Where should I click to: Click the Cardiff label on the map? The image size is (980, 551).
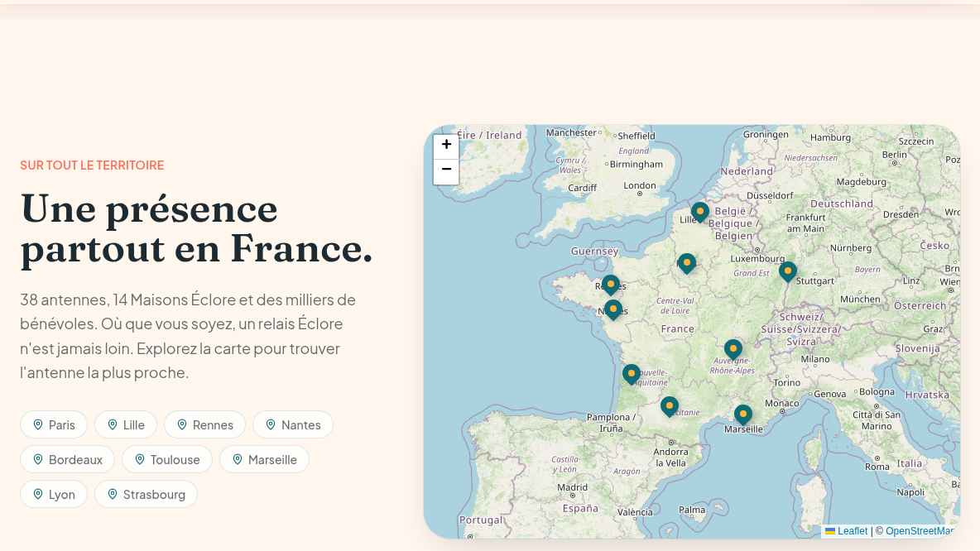(582, 188)
